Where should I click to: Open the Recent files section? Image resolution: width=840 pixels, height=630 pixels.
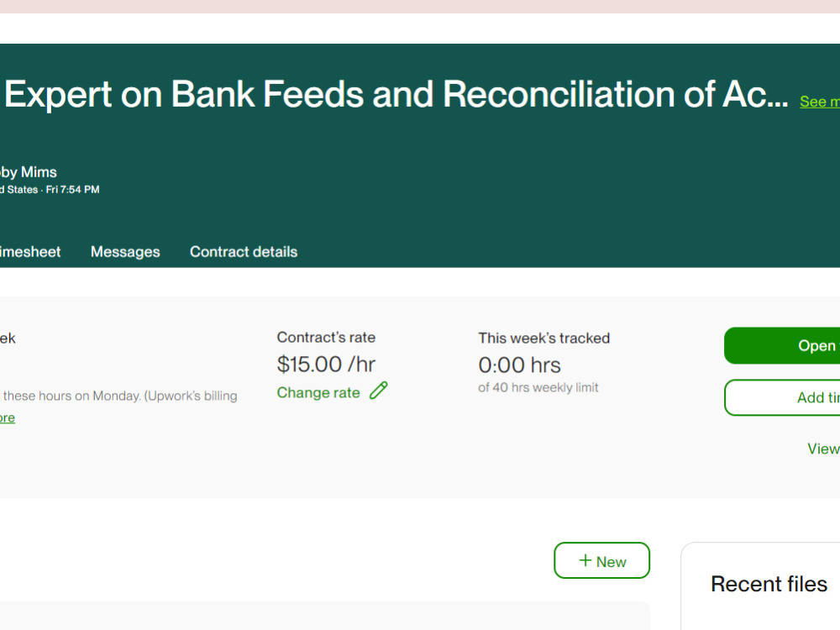(769, 583)
